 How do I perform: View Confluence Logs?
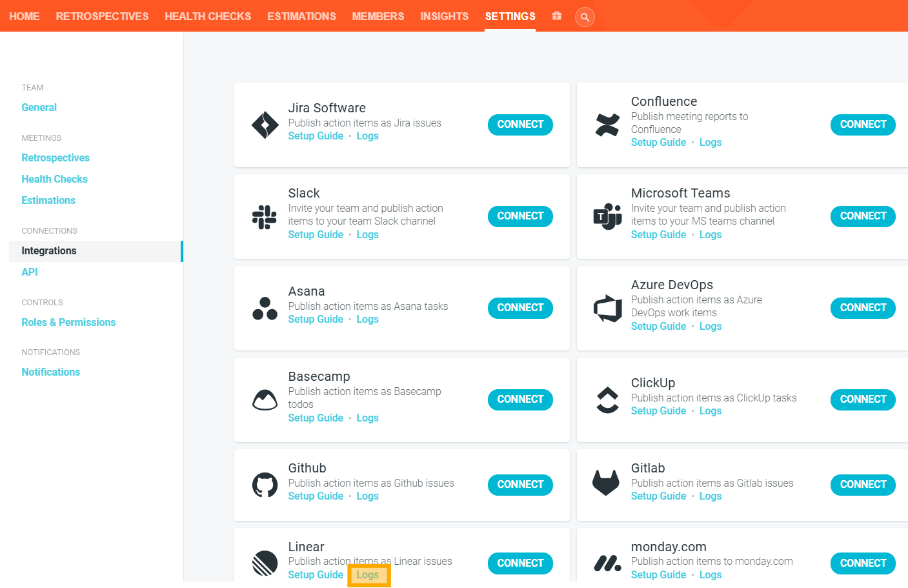(710, 143)
